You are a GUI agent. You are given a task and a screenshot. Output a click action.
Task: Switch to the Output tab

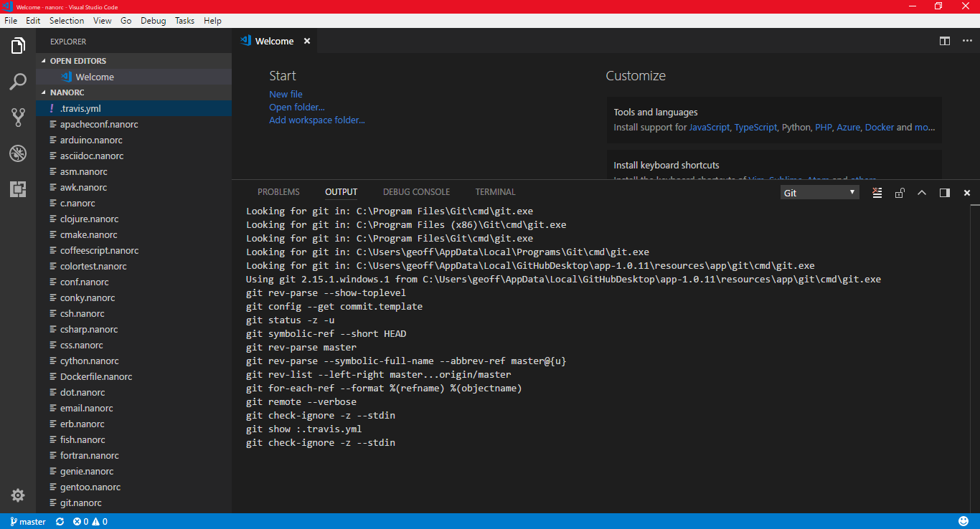point(341,192)
